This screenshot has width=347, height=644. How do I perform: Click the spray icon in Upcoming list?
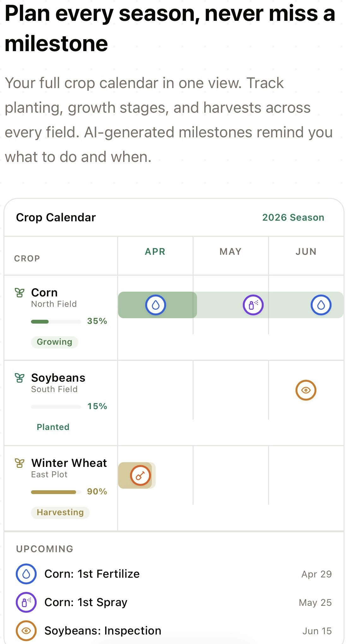26,602
